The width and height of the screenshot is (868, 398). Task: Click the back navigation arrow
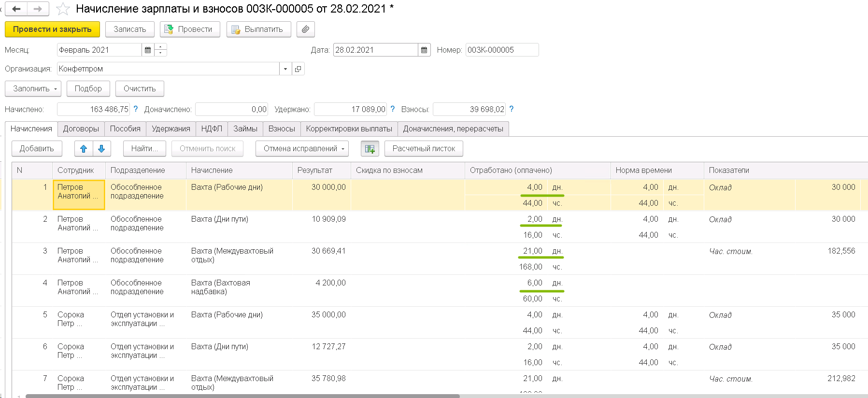pyautogui.click(x=16, y=9)
